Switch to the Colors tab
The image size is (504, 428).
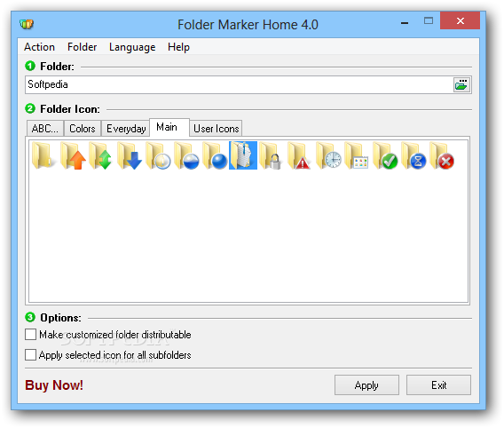(83, 129)
